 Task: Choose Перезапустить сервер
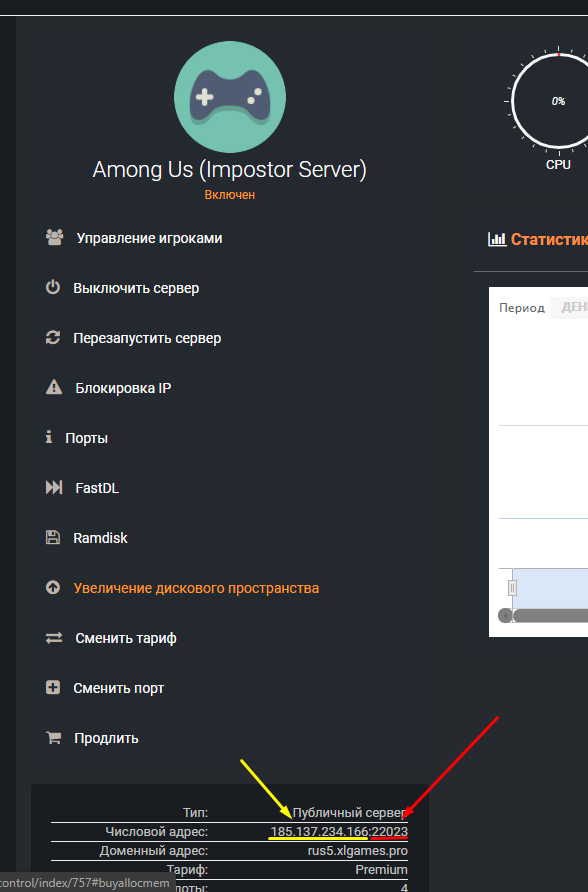pos(147,338)
